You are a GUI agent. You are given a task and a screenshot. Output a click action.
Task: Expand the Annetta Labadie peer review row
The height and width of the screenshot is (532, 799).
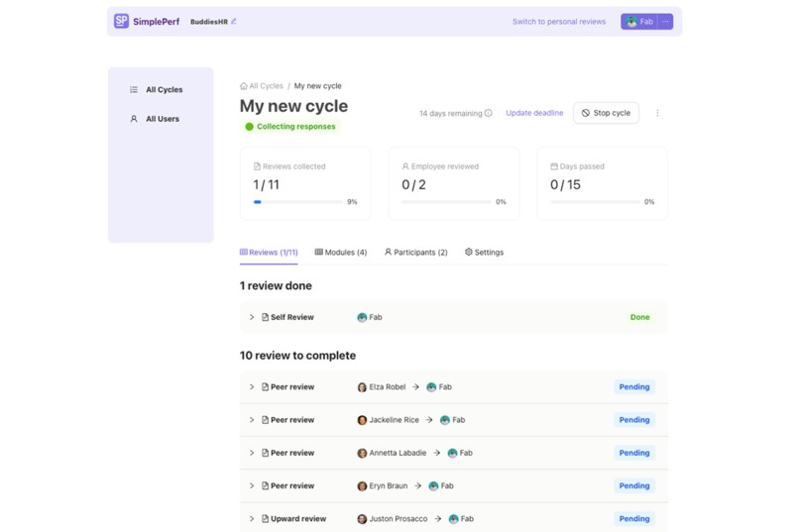tap(252, 453)
